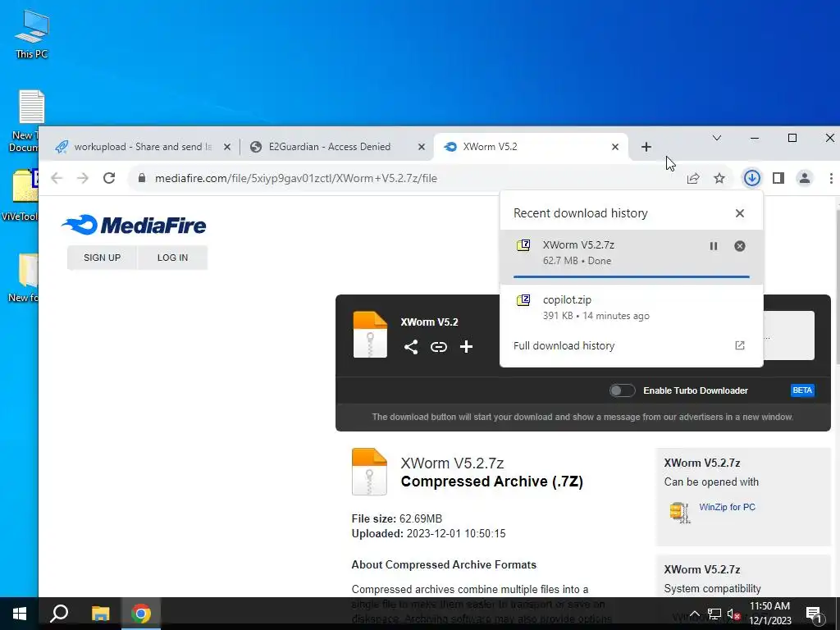Screen dimensions: 840x630
Task: Click the orange archive icon beside Compressed Archive
Action: click(369, 472)
